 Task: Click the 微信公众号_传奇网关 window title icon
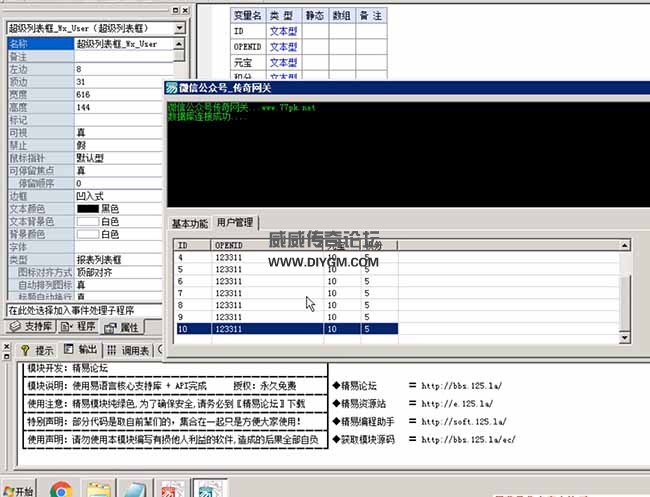171,88
